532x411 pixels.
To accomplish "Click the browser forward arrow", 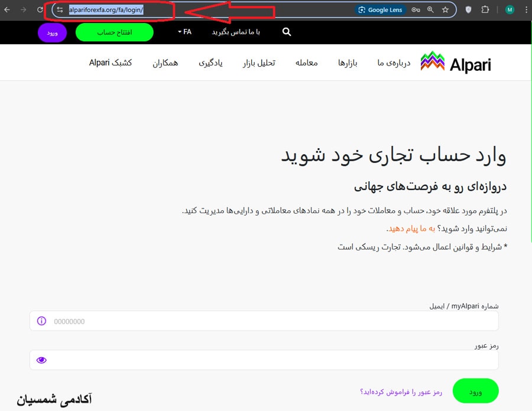I will click(24, 10).
